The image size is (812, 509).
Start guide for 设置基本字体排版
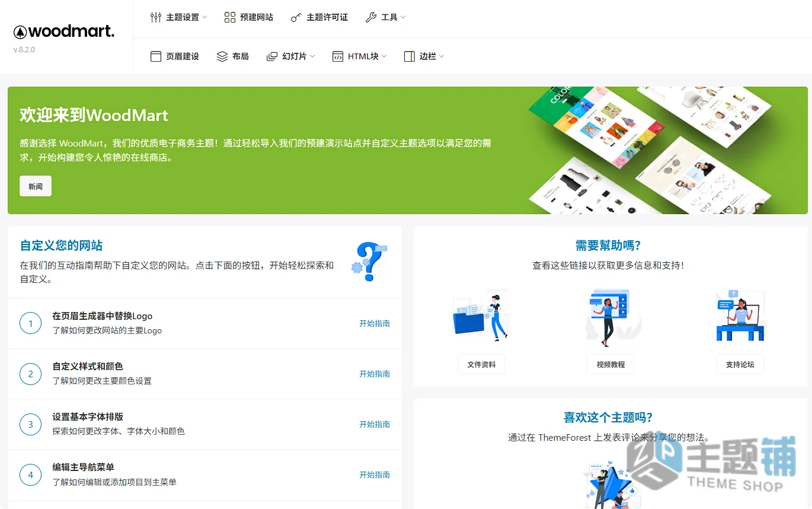pyautogui.click(x=375, y=424)
